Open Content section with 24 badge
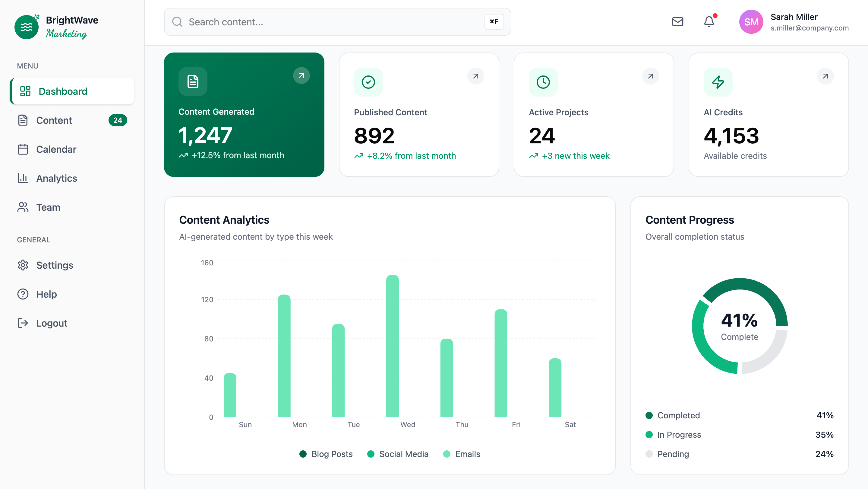This screenshot has width=868, height=489. (x=54, y=120)
